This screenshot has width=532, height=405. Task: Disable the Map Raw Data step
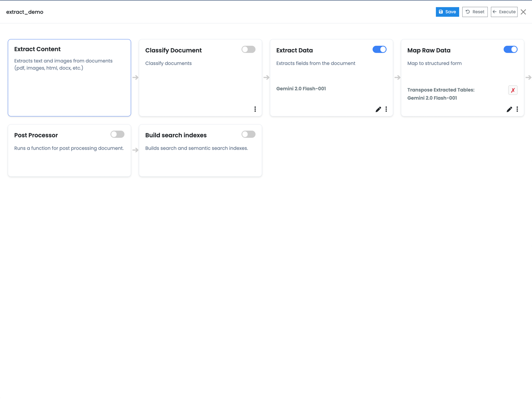510,49
